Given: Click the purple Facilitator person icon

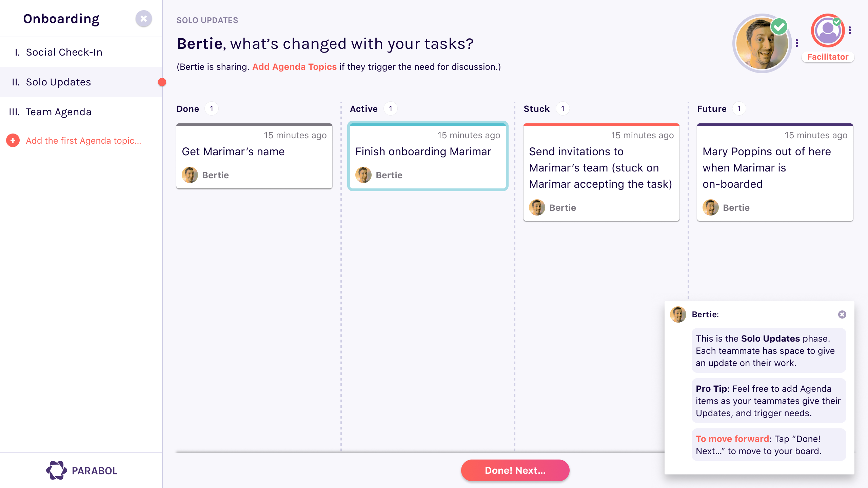Looking at the screenshot, I should click(827, 30).
